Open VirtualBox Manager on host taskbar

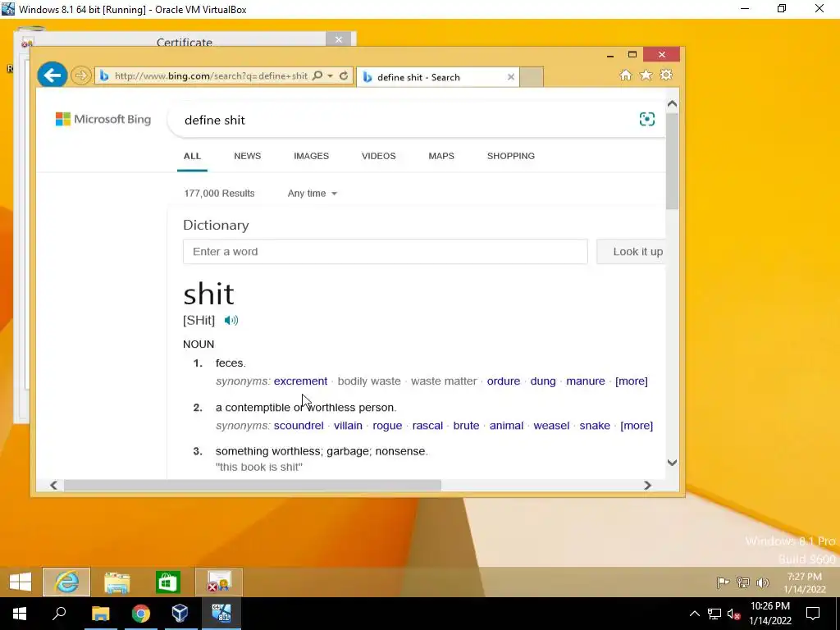(180, 614)
